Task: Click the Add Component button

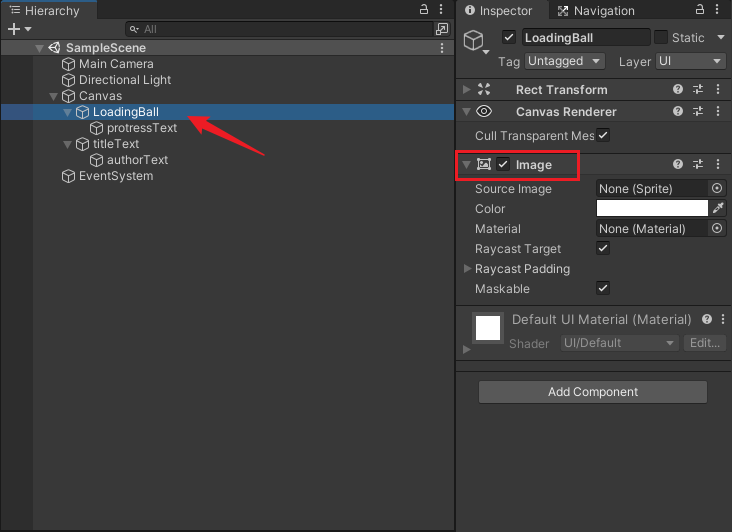Action: [593, 392]
